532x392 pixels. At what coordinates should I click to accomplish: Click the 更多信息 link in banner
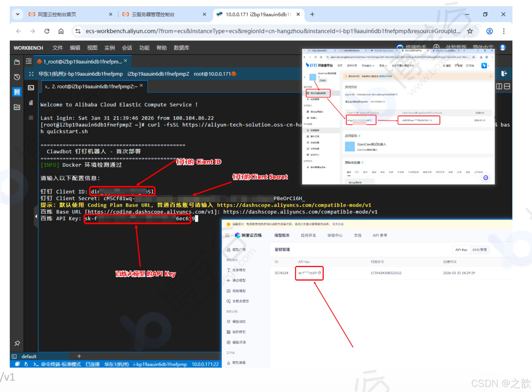338,224
